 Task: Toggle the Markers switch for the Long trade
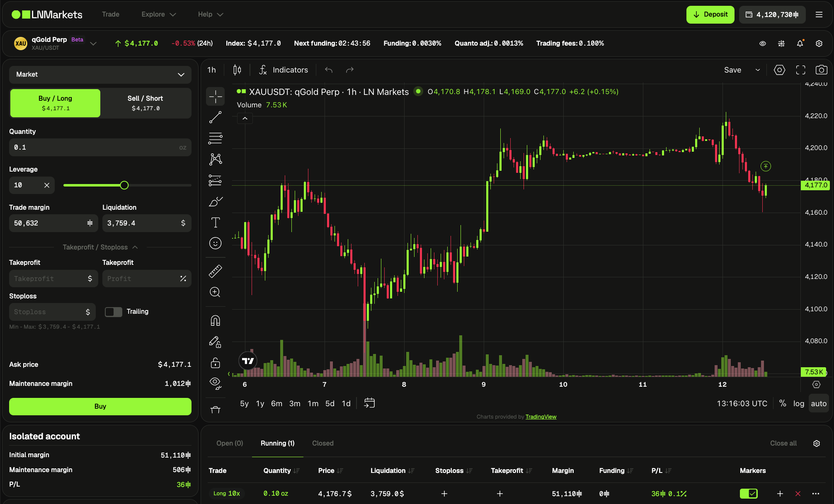click(749, 494)
